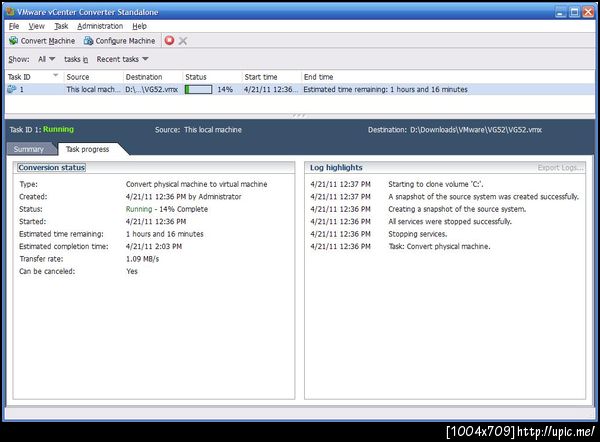Expand the Recent tasks dropdown
This screenshot has height=442, width=600.
[x=122, y=59]
